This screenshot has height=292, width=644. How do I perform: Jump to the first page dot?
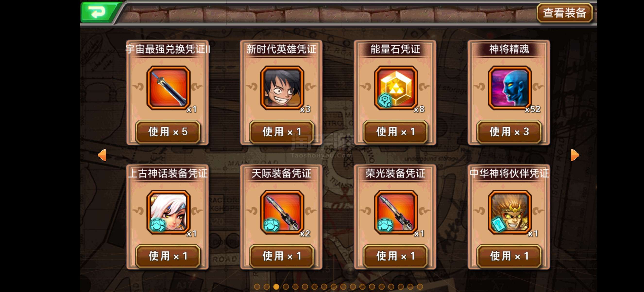pyautogui.click(x=257, y=286)
